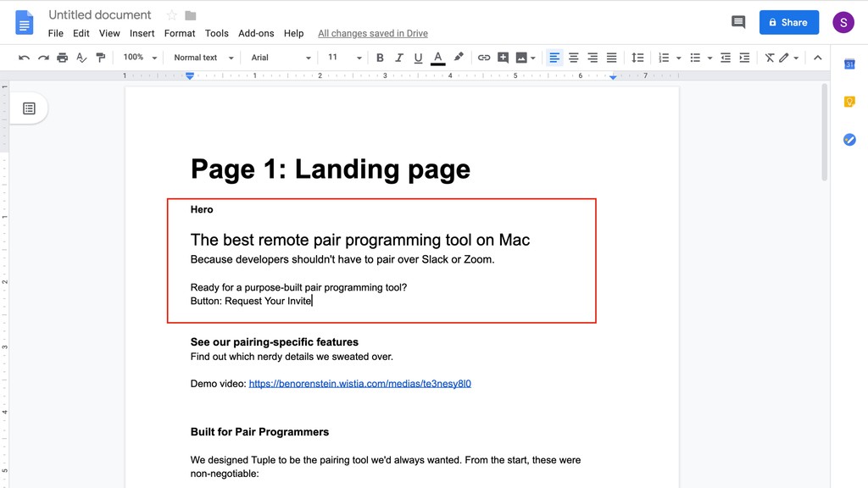Show the document outline panel
This screenshot has height=488, width=868.
[x=29, y=108]
